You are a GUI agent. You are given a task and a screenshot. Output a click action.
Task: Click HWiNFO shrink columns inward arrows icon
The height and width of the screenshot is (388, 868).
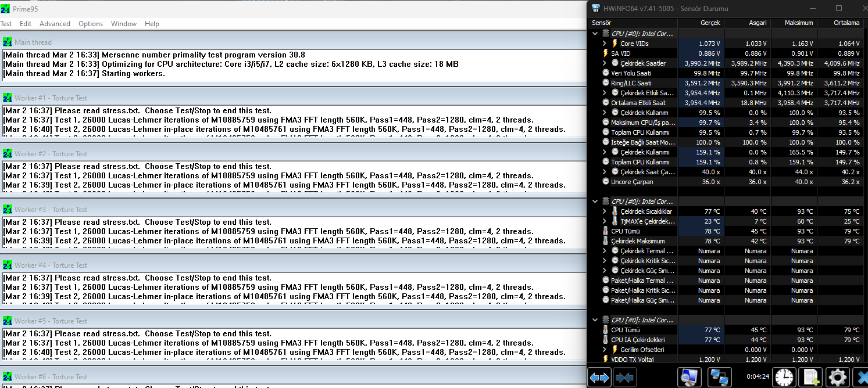[x=624, y=377]
